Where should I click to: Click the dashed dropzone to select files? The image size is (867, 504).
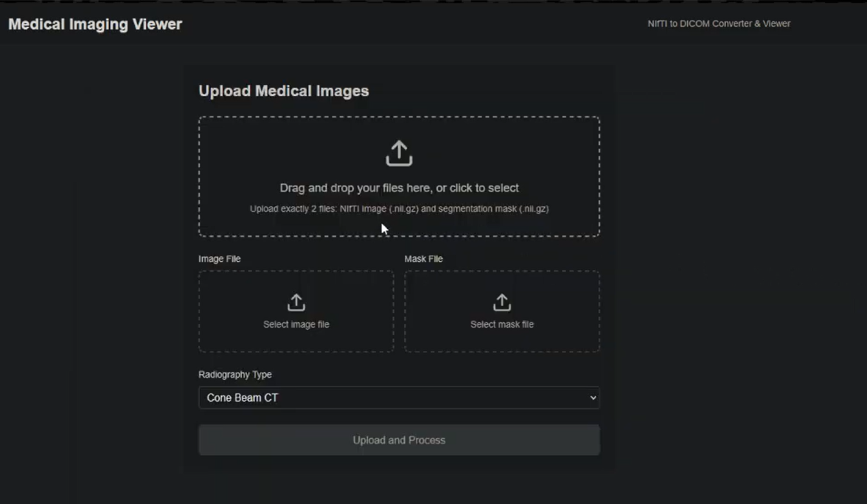pos(399,176)
